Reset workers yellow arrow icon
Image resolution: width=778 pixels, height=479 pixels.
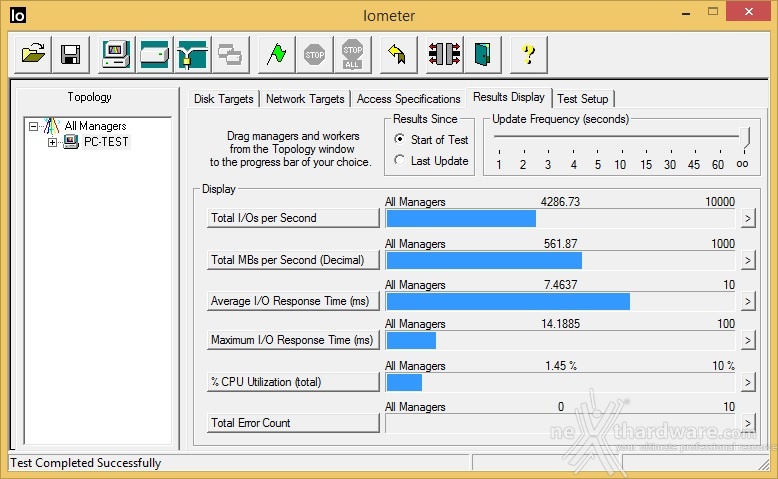pyautogui.click(x=398, y=55)
